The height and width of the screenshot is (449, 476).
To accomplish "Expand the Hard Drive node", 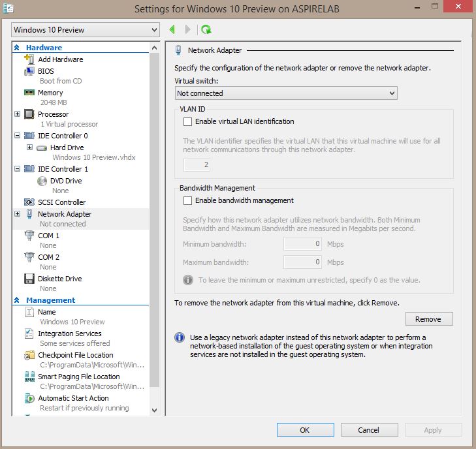I will pos(30,147).
